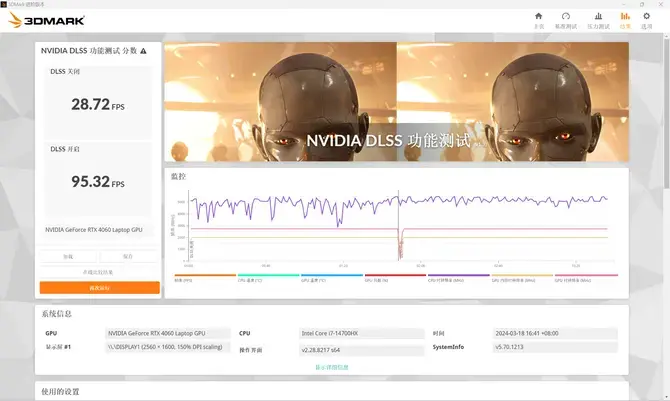Click the system information section heading
This screenshot has height=401, width=670.
(56, 314)
